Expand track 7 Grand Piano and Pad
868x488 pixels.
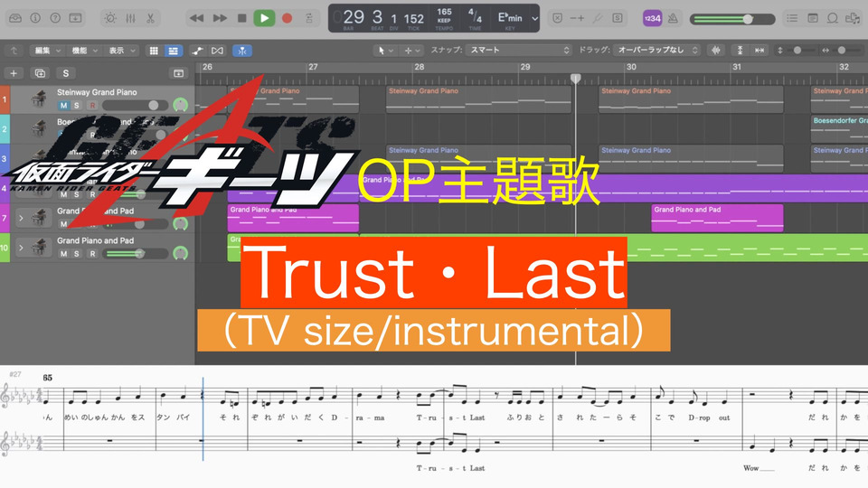coord(21,218)
